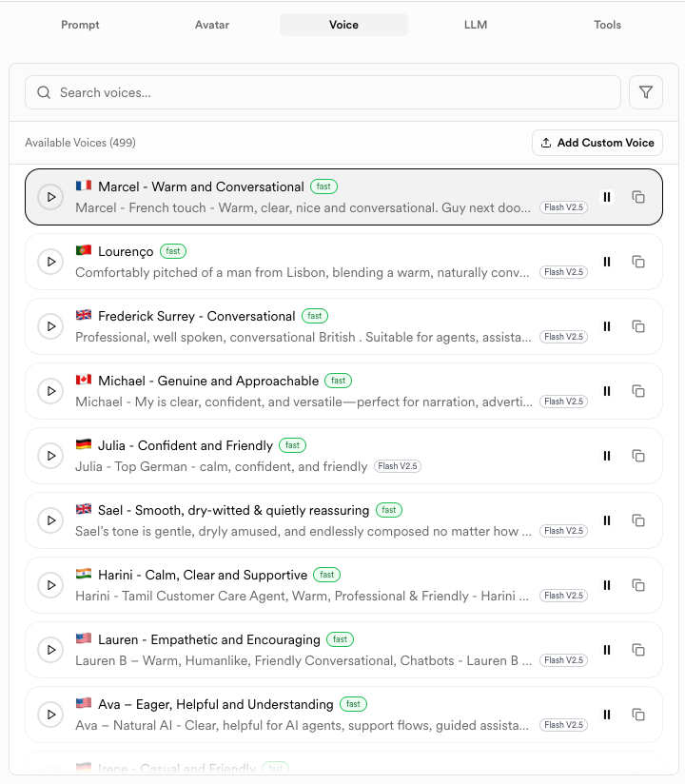This screenshot has width=685, height=784.
Task: Copy the Marcel voice ID
Action: click(638, 197)
